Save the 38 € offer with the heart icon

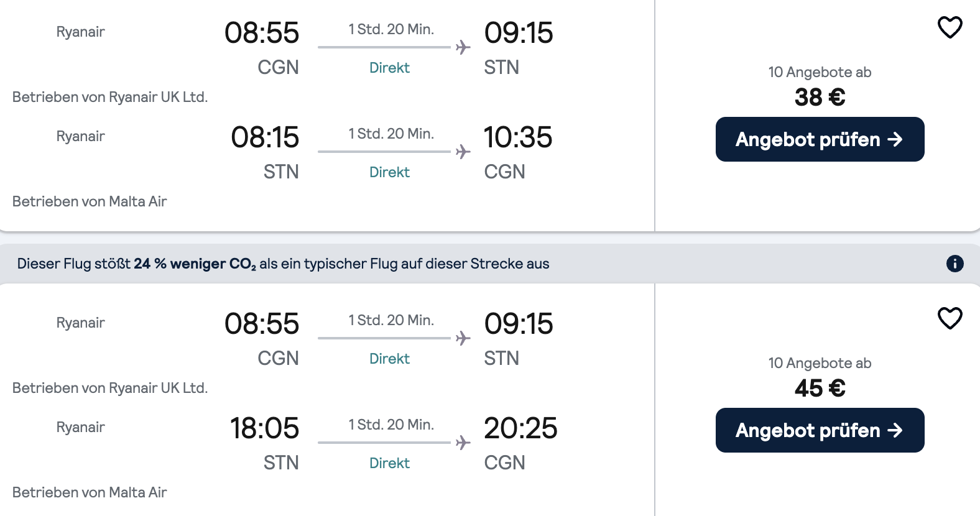click(950, 27)
